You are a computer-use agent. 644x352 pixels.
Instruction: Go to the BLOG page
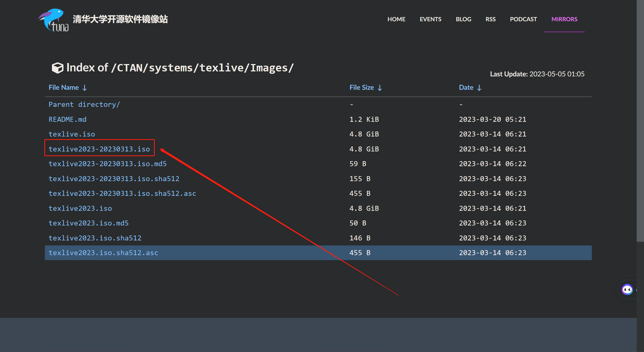(463, 19)
